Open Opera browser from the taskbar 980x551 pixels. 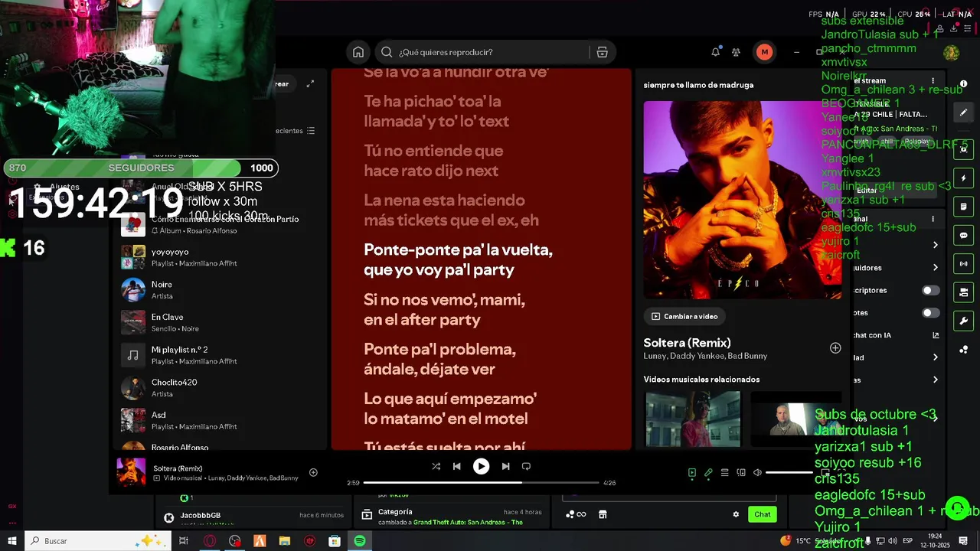click(x=209, y=541)
